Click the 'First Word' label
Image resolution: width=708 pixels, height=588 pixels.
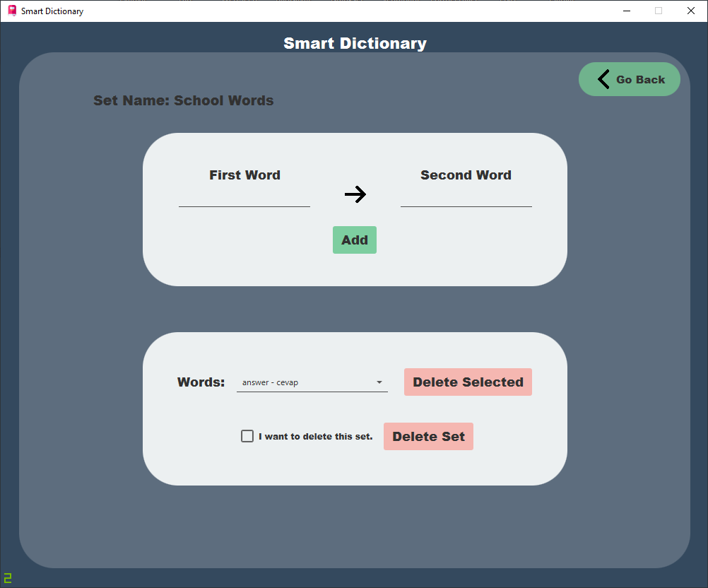pyautogui.click(x=244, y=175)
